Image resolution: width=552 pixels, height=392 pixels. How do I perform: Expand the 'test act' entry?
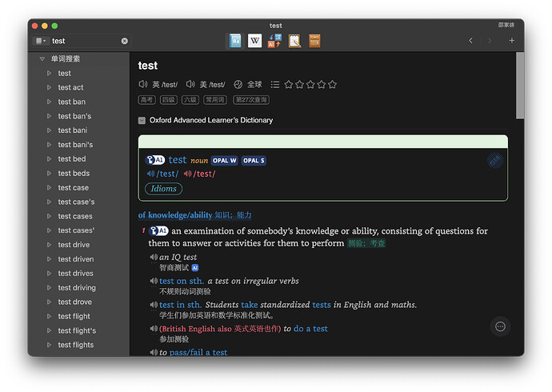50,87
